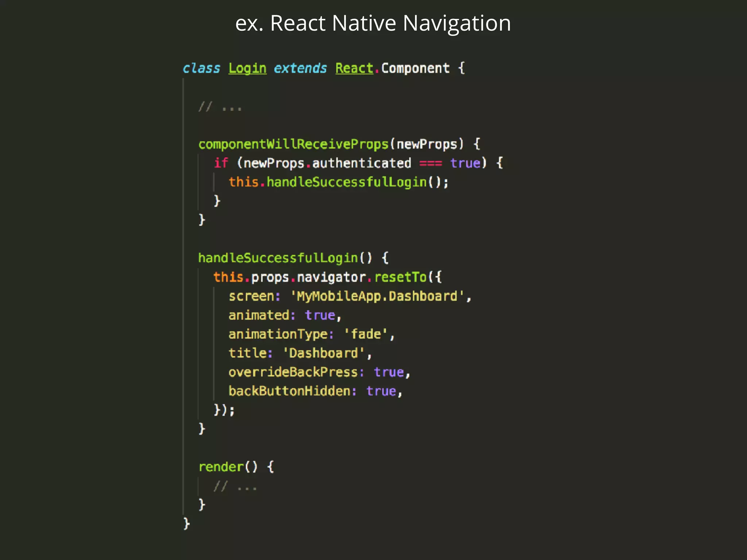Click the 'animated:' property key
The image size is (747, 560).
click(262, 315)
